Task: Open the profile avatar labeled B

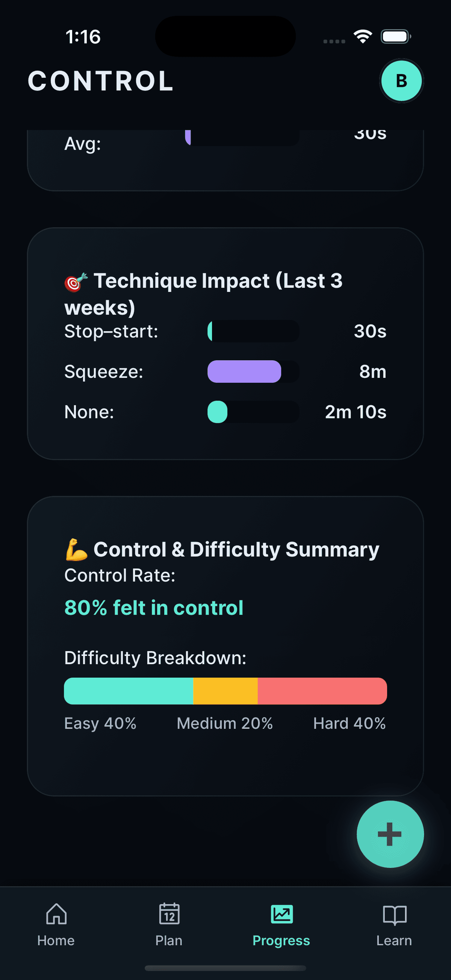Action: [401, 81]
